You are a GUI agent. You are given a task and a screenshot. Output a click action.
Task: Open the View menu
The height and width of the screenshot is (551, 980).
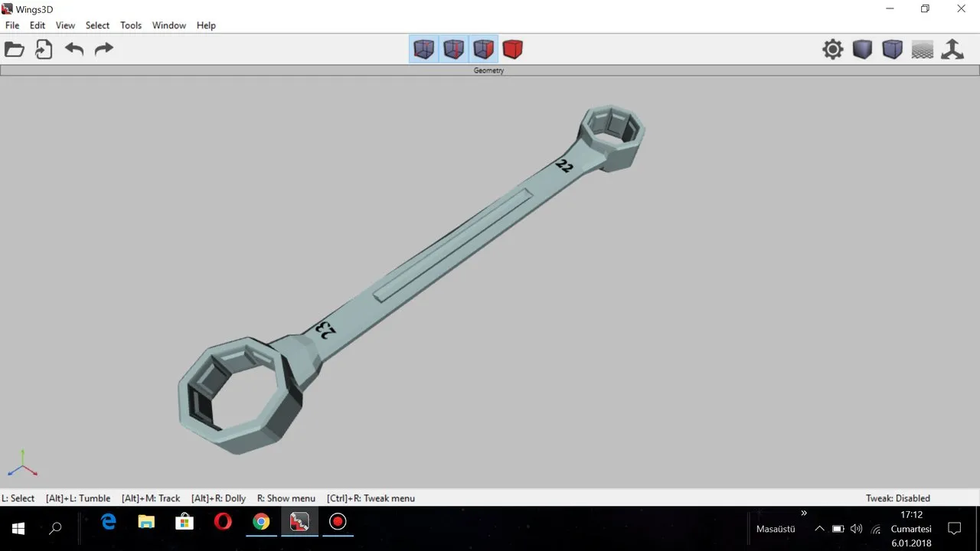click(66, 25)
